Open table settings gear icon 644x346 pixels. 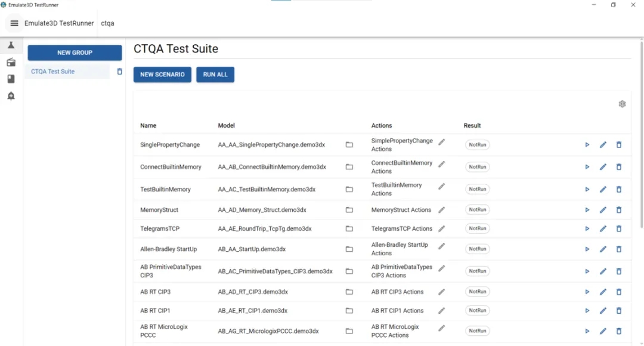coord(622,104)
